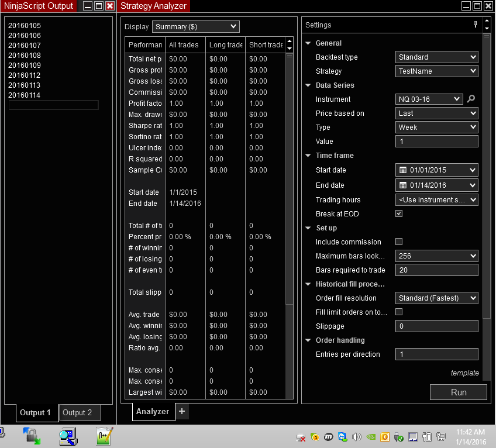This screenshot has height=448, width=496.
Task: Click the NinjaScript Output window title
Action: (x=38, y=6)
